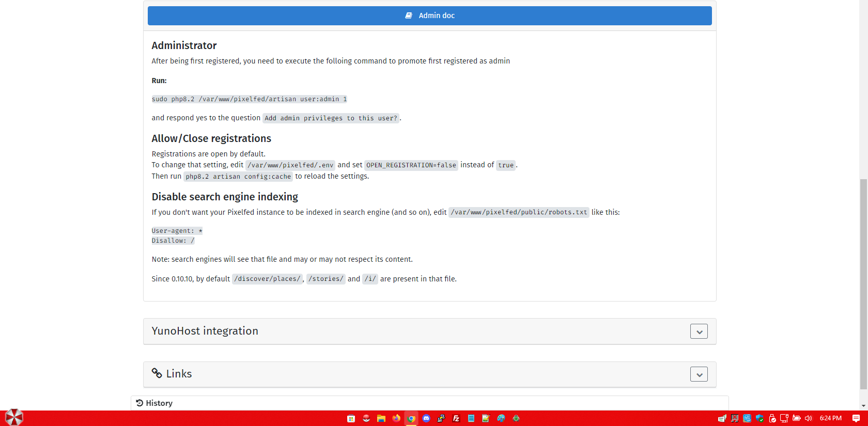Click the YunoHost integration heading text
868x426 pixels.
(x=205, y=331)
